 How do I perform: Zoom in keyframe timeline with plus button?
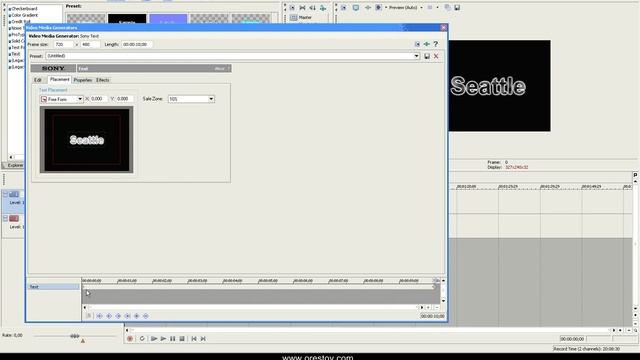pyautogui.click(x=428, y=307)
